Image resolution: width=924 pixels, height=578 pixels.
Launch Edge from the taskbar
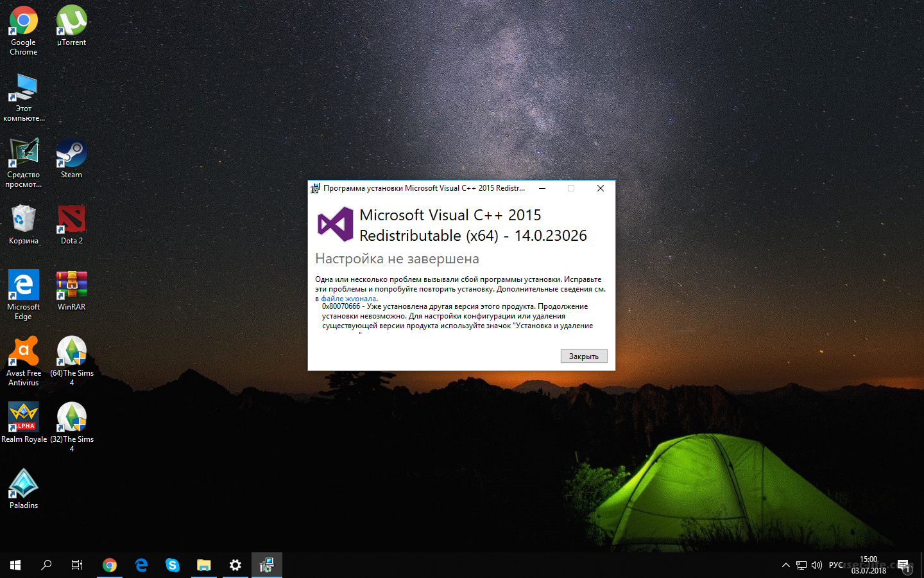click(x=141, y=565)
